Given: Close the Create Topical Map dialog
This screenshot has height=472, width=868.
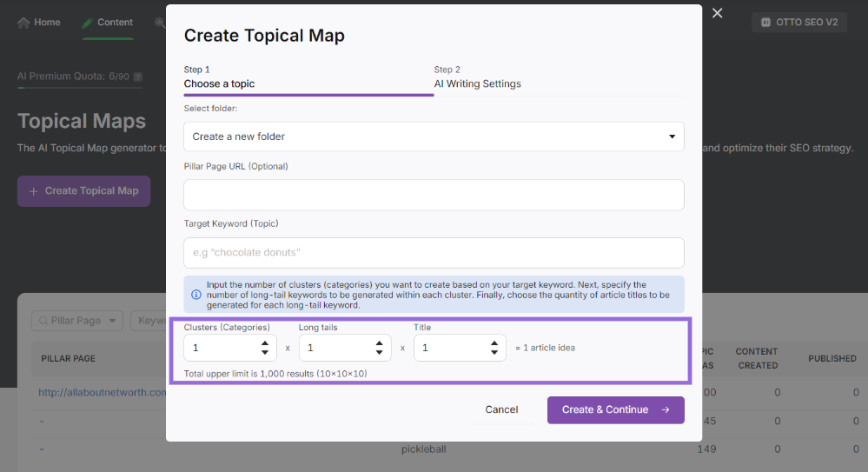Looking at the screenshot, I should point(718,13).
